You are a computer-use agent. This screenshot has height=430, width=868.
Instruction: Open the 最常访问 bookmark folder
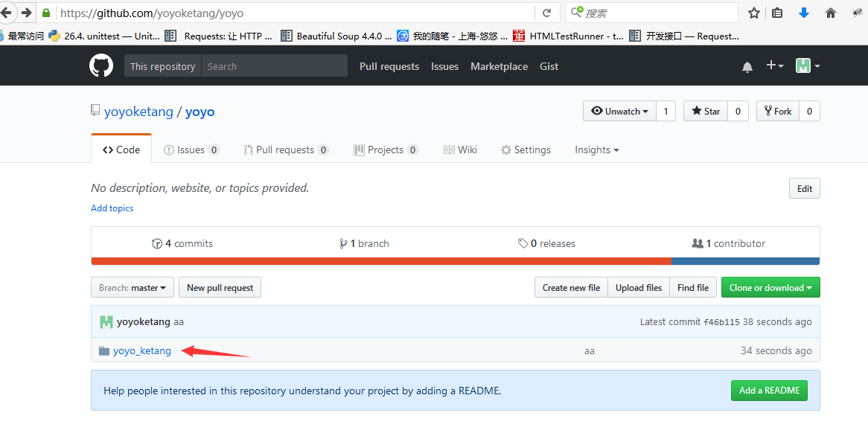click(22, 36)
